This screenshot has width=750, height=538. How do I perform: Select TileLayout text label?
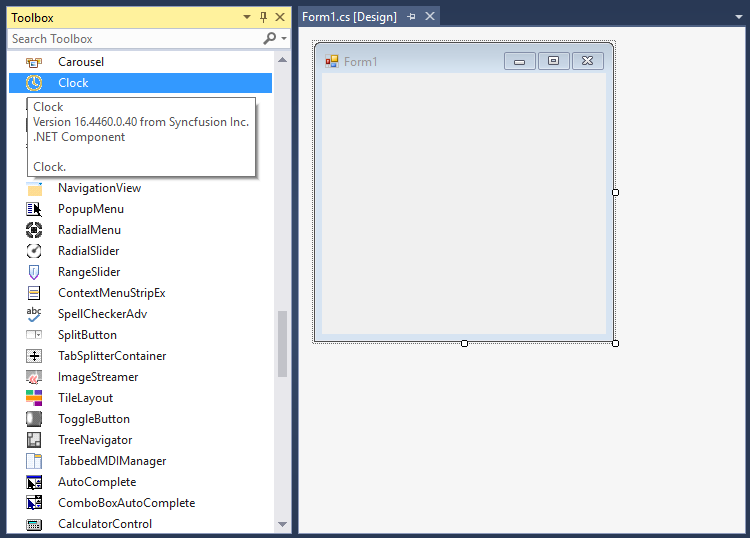click(x=85, y=398)
